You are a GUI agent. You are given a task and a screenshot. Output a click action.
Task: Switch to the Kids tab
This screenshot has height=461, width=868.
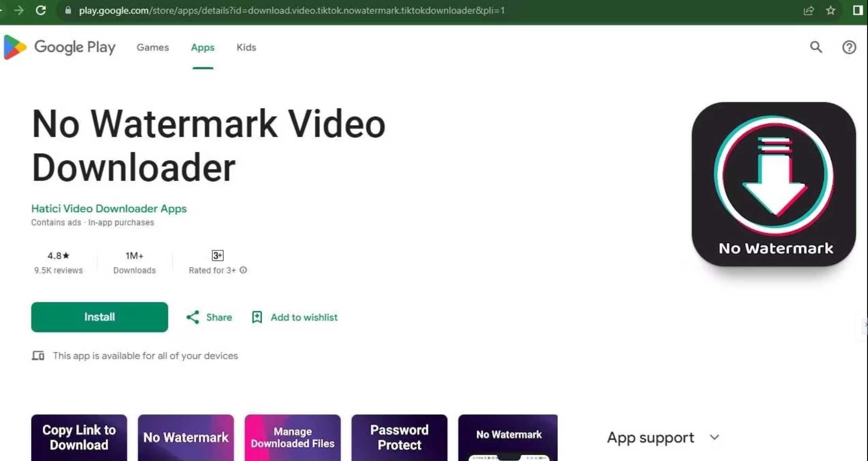[x=246, y=47]
